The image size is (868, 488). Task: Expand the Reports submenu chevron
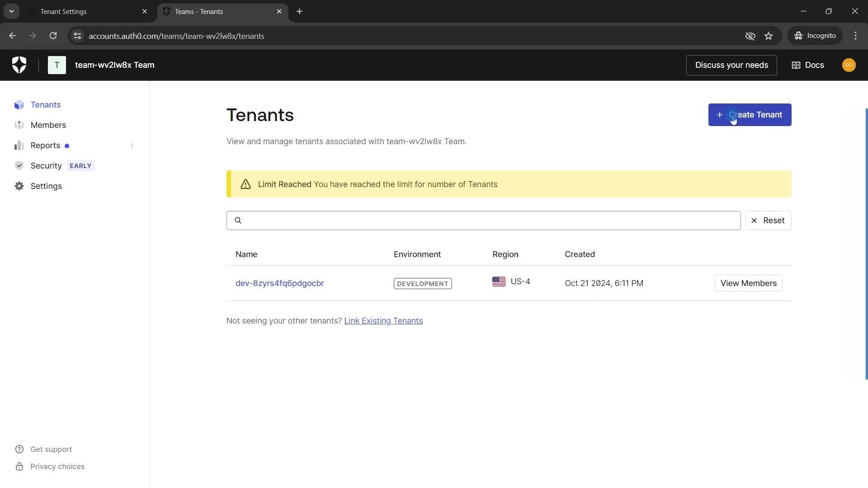[x=132, y=145]
